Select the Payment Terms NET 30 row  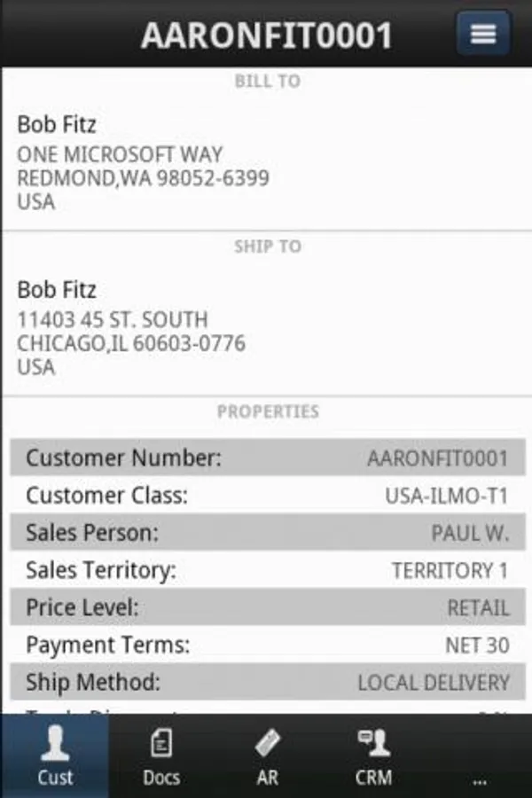[266, 645]
